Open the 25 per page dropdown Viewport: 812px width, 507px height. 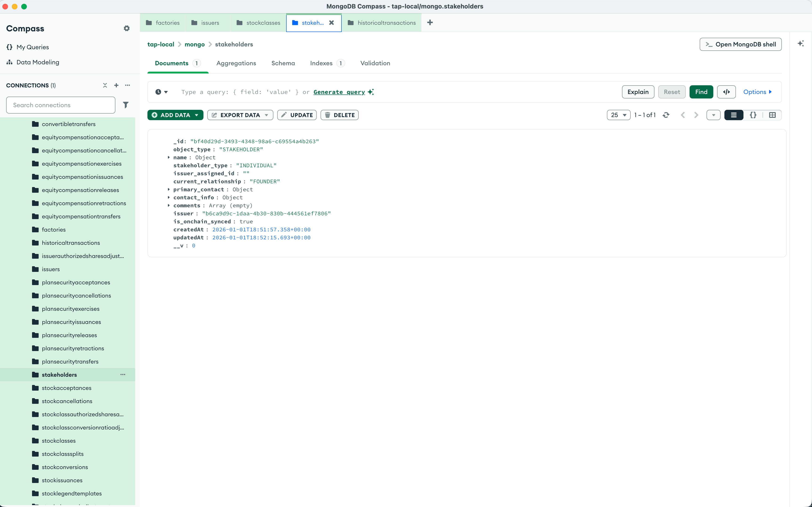[618, 115]
